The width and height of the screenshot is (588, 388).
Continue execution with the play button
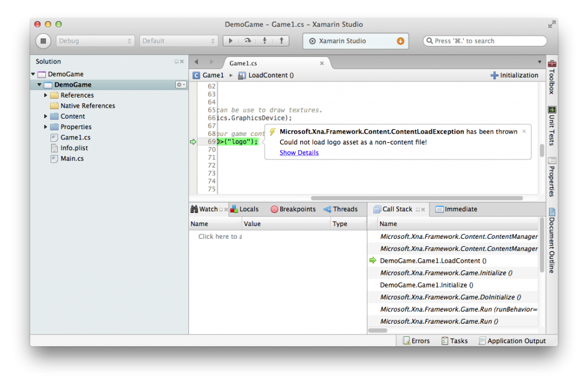[x=231, y=41]
